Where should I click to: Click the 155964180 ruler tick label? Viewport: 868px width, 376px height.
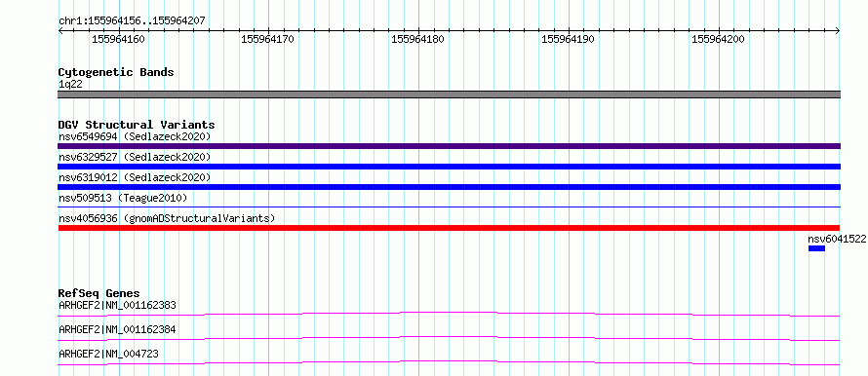[418, 39]
